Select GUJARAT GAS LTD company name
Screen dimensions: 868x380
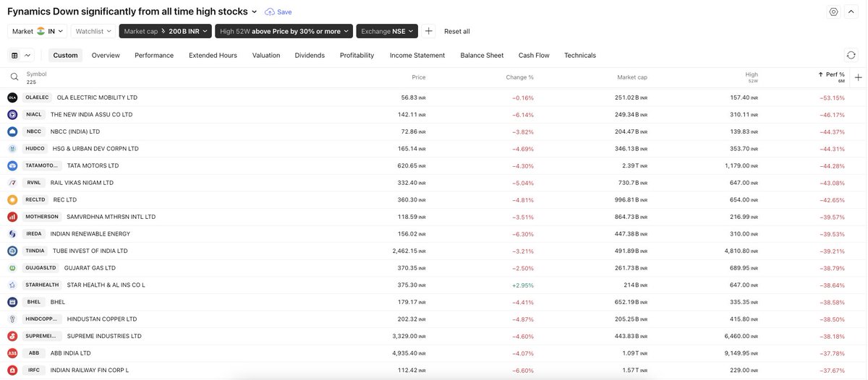[x=90, y=267]
